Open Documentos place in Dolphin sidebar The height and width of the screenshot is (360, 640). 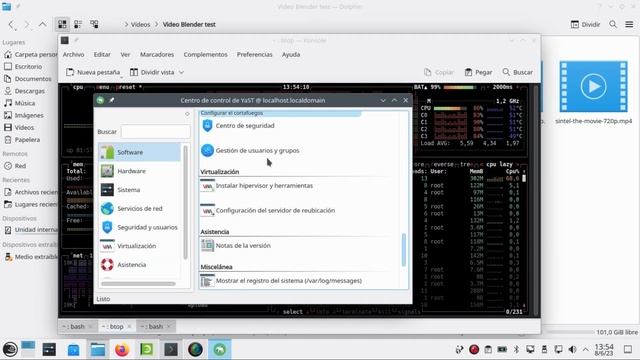(29, 79)
